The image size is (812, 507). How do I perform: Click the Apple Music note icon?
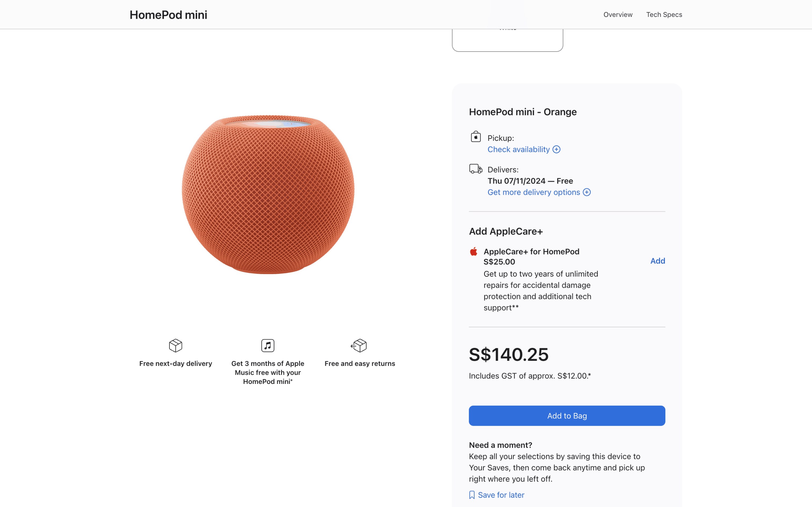click(268, 346)
